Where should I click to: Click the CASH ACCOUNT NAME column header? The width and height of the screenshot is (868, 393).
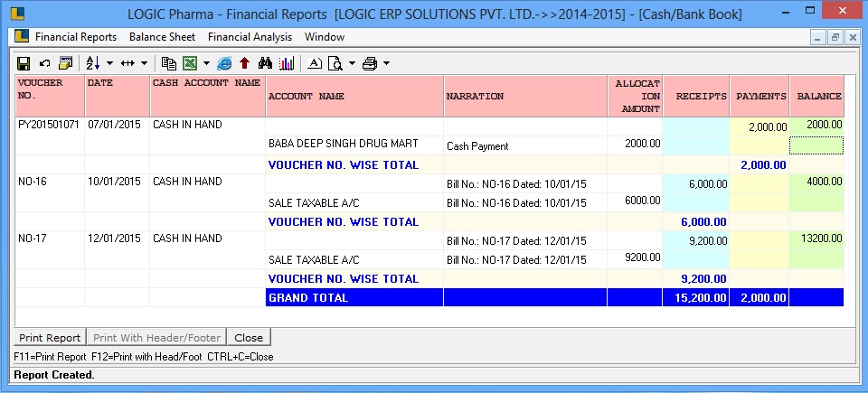click(208, 97)
